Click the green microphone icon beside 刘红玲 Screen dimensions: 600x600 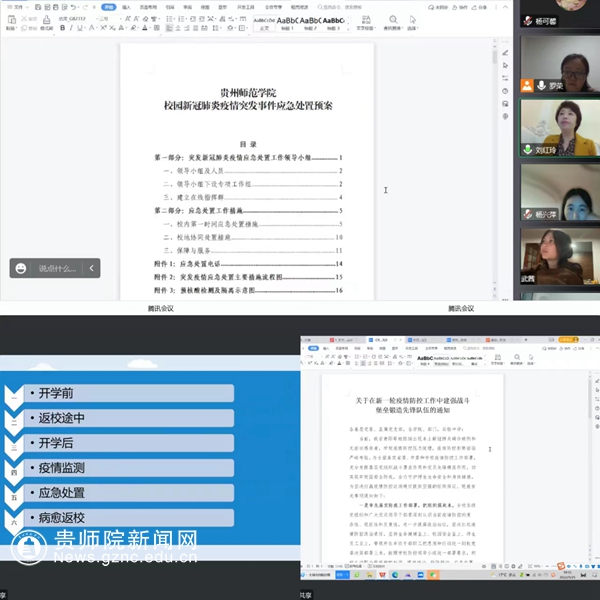click(x=527, y=150)
